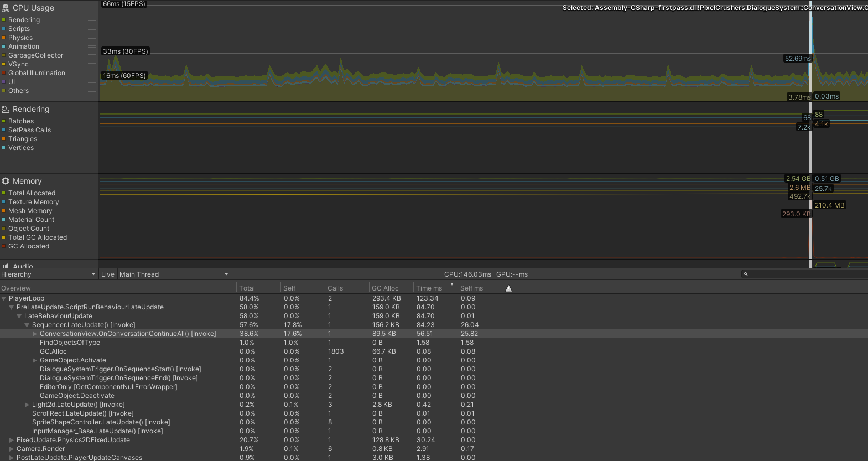Sort by the Self column header
This screenshot has width=868, height=461.
click(x=303, y=288)
